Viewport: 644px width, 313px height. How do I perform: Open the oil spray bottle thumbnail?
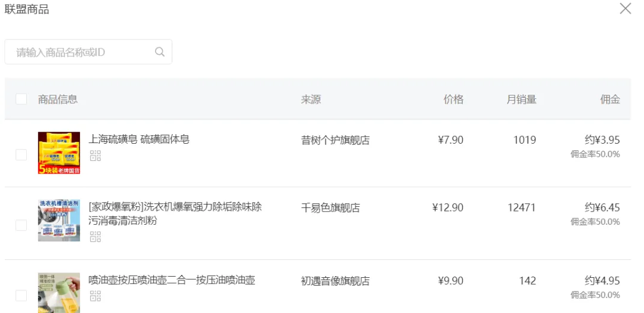pos(58,293)
